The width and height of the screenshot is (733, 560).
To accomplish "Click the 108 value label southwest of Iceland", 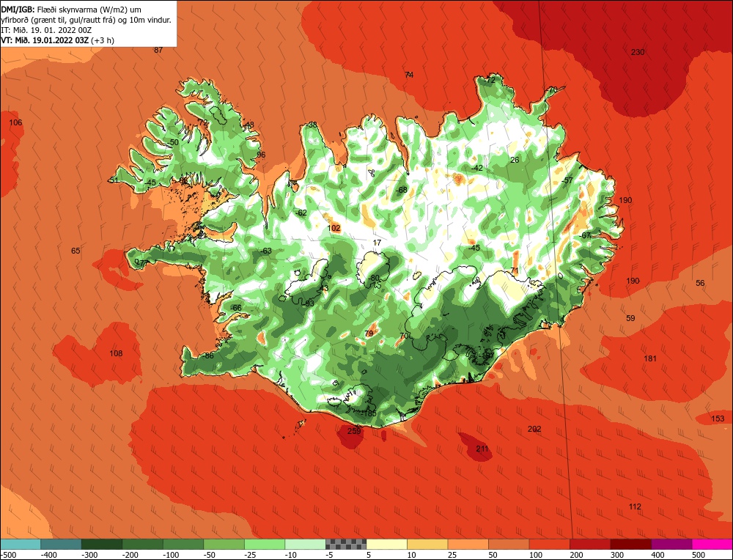I will point(116,353).
